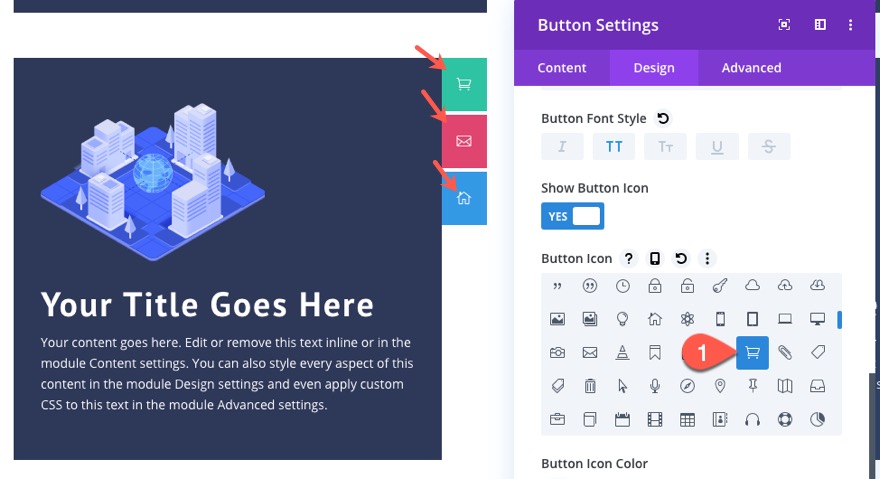Turn off the Show Button Icon switch
The height and width of the screenshot is (479, 880).
coord(572,216)
